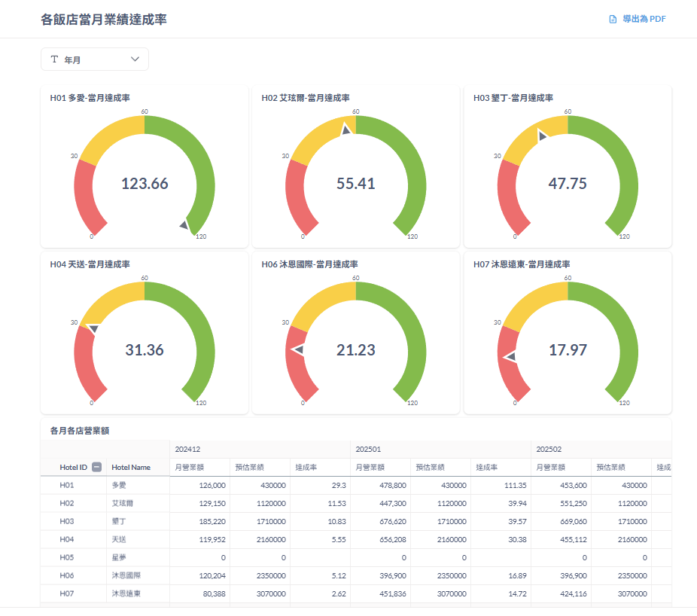The image size is (697, 616).
Task: Click the T text icon in 年月 filter
Action: [x=54, y=59]
